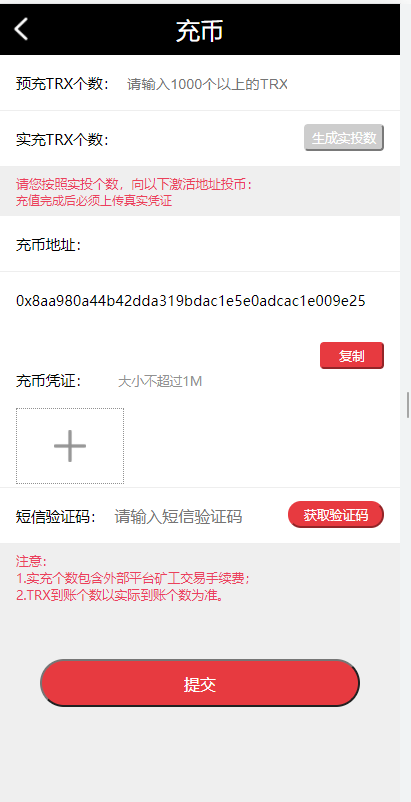Screen dimensions: 411x802
Task: Click the plus icon to upload proof
Action: tap(70, 446)
